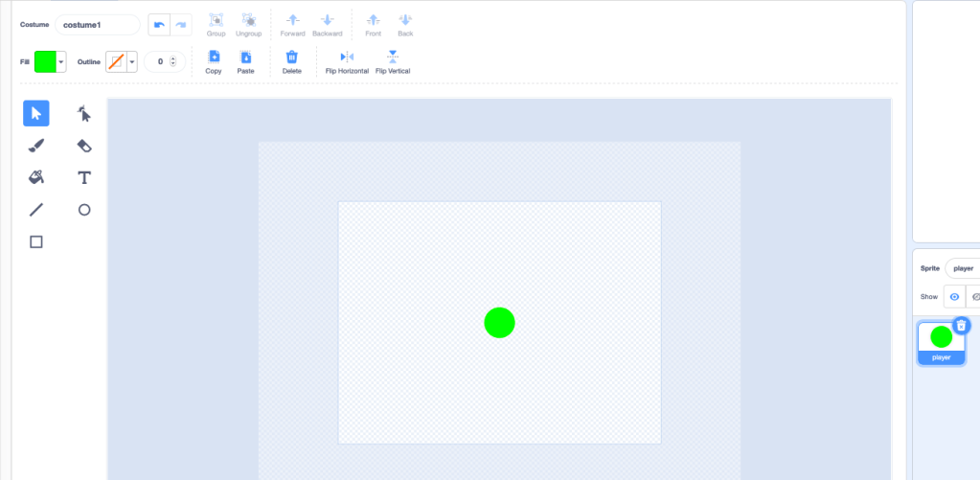This screenshot has width=980, height=480.
Task: Adjust outline width stepper arrows
Action: [x=172, y=61]
